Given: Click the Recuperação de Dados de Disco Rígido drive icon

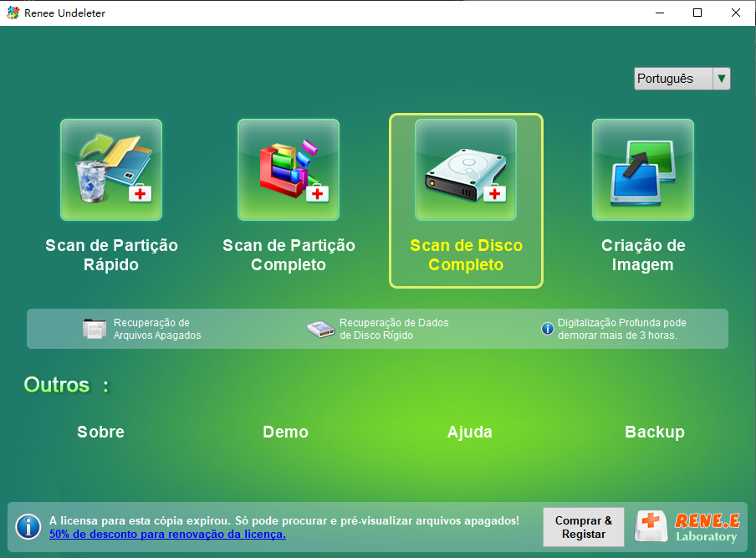Looking at the screenshot, I should tap(320, 328).
